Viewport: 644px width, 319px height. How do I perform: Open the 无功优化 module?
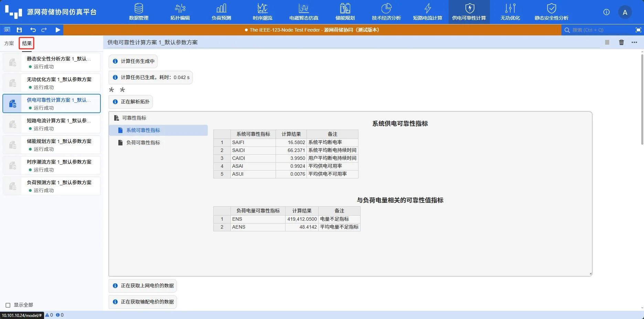click(x=510, y=12)
